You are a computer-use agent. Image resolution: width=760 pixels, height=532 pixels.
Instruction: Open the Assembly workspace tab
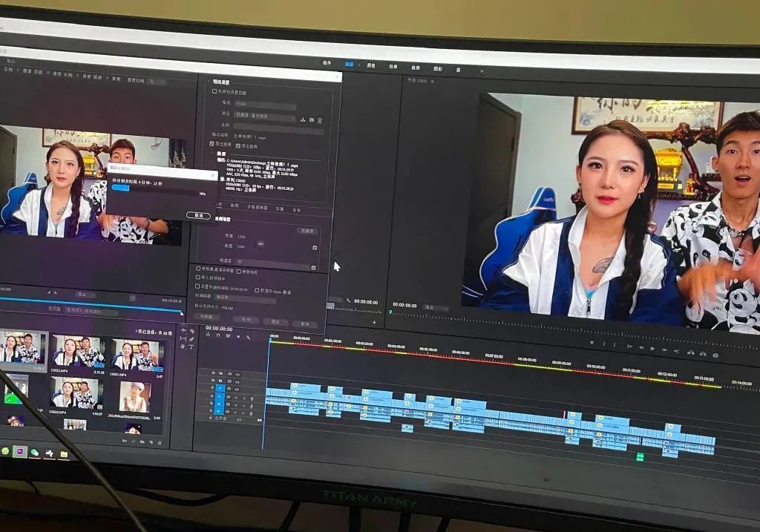point(327,63)
